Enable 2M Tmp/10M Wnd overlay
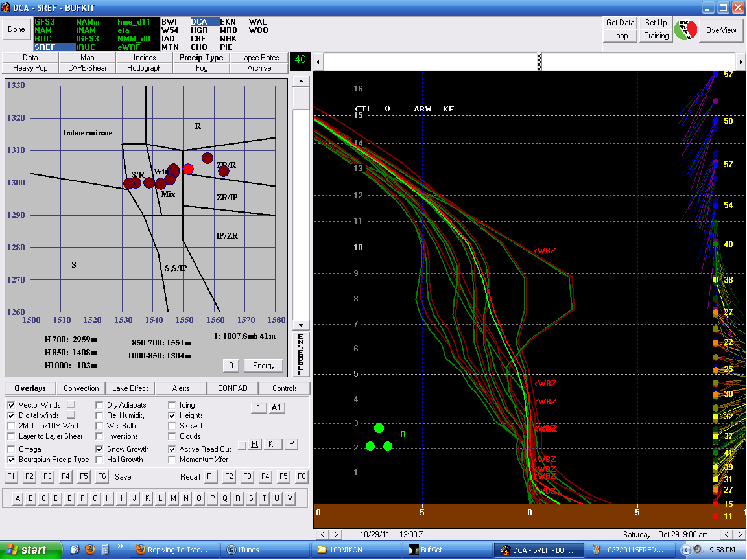The height and width of the screenshot is (560, 747). point(12,426)
